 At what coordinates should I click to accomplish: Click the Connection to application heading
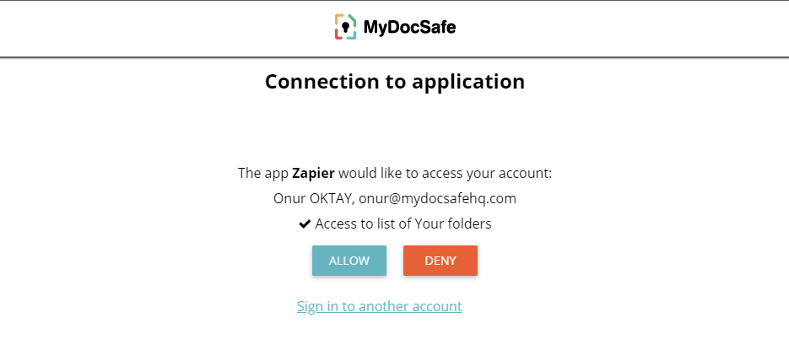click(395, 82)
